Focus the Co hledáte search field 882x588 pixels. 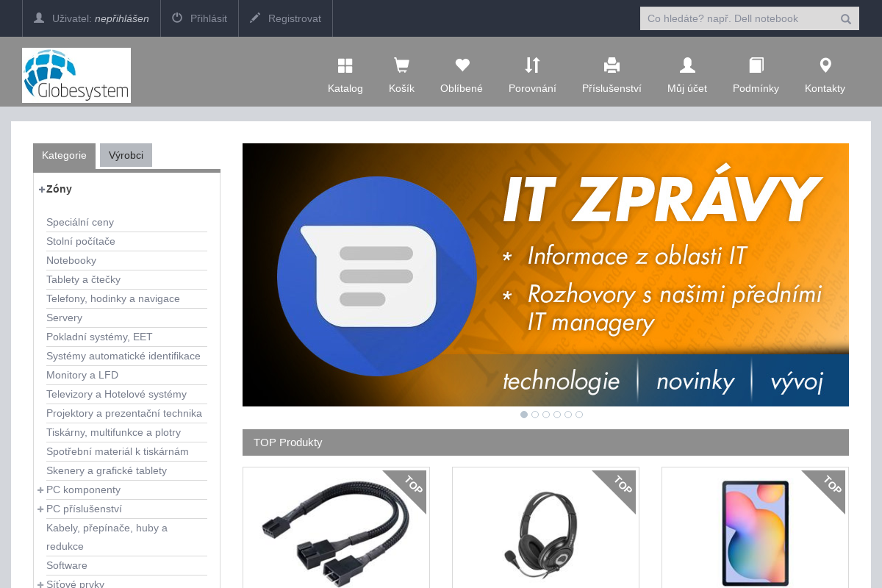735,18
